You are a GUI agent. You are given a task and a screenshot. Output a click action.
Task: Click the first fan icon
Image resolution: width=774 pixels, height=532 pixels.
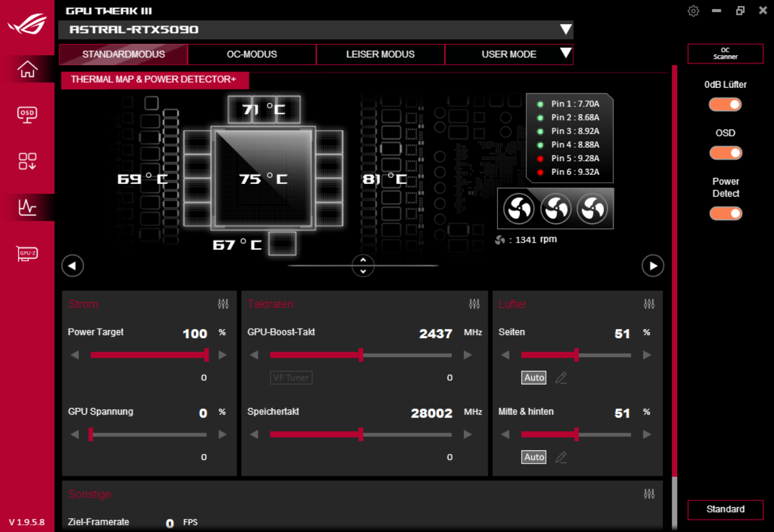pyautogui.click(x=519, y=209)
